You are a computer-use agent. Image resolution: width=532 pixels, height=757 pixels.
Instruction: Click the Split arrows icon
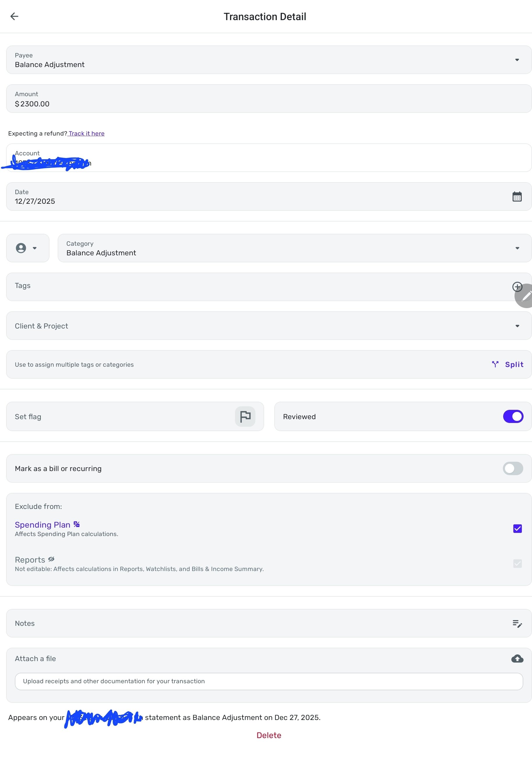coord(495,364)
